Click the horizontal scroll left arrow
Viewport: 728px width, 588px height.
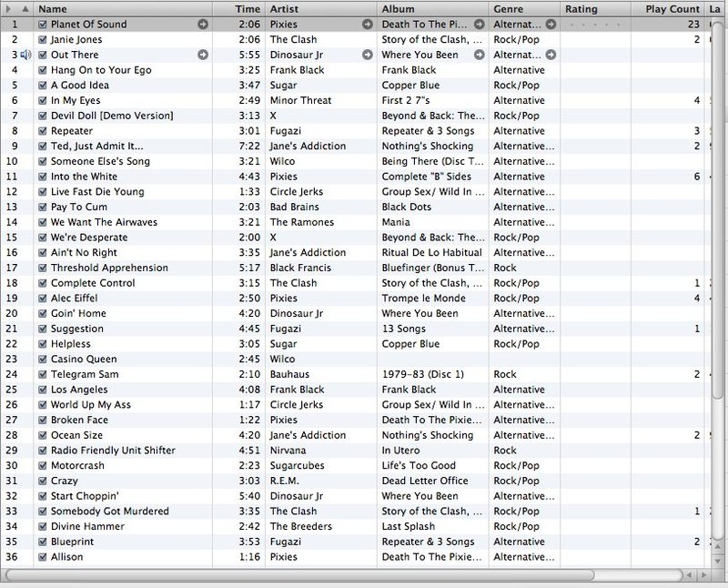tap(690, 575)
